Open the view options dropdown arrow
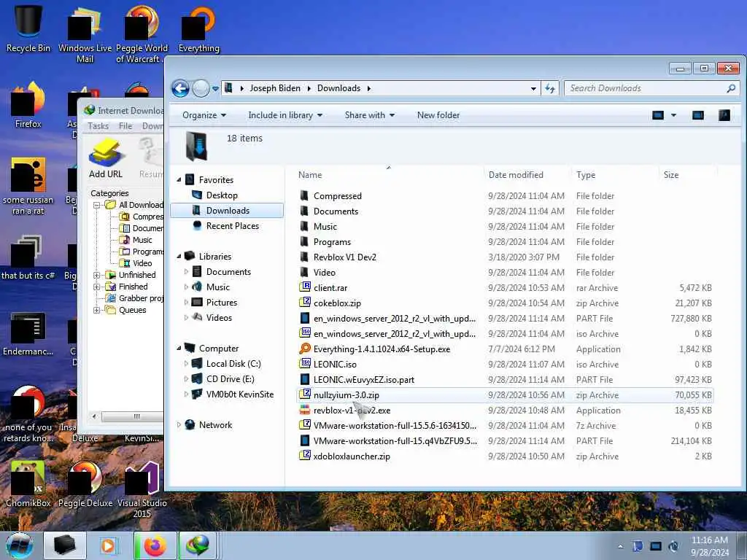The image size is (747, 560). point(673,115)
